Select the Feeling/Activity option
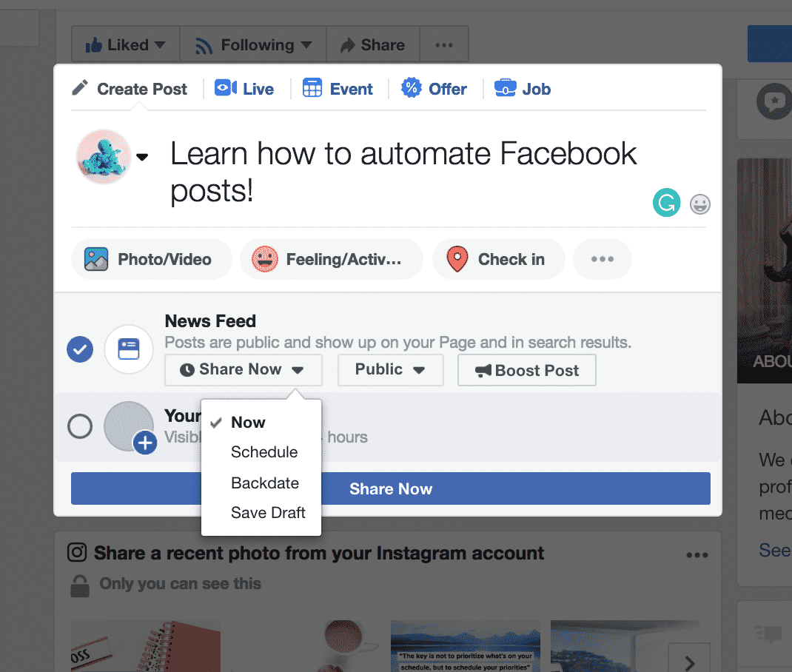This screenshot has width=792, height=672. pos(331,259)
